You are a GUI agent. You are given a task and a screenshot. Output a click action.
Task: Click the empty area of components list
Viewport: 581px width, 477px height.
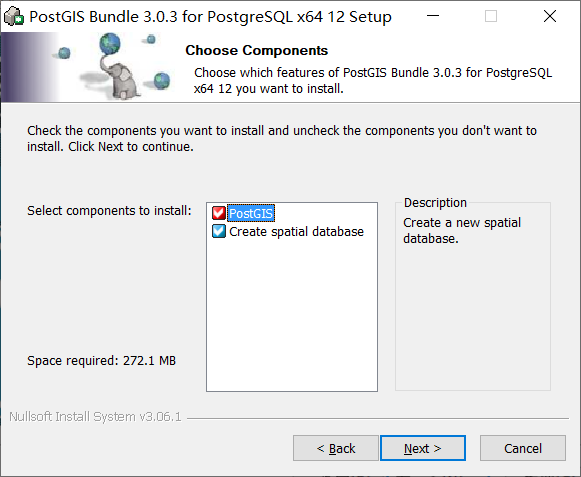(x=292, y=315)
